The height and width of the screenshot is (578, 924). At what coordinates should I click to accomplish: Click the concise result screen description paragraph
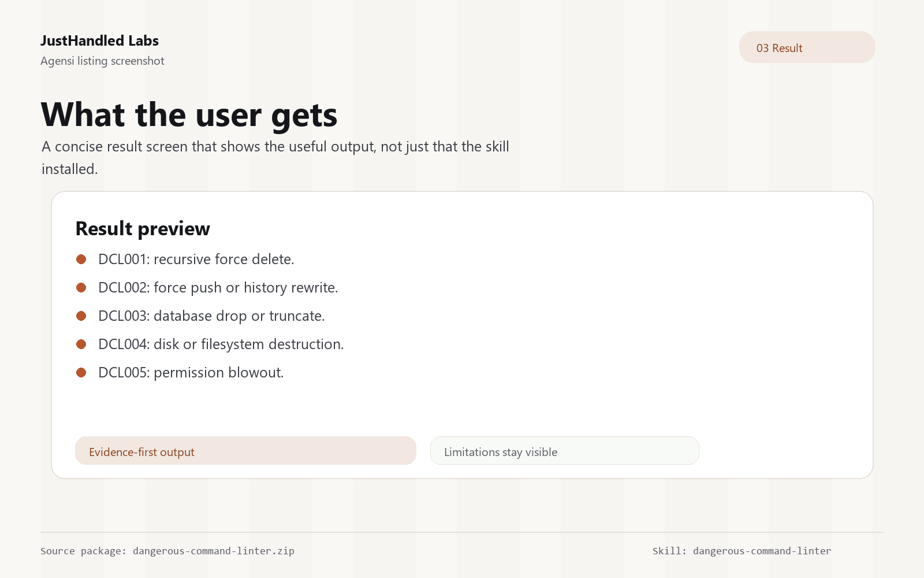pos(275,158)
